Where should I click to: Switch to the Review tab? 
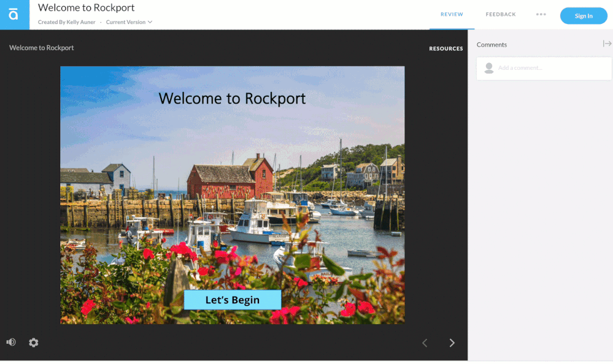[452, 15]
